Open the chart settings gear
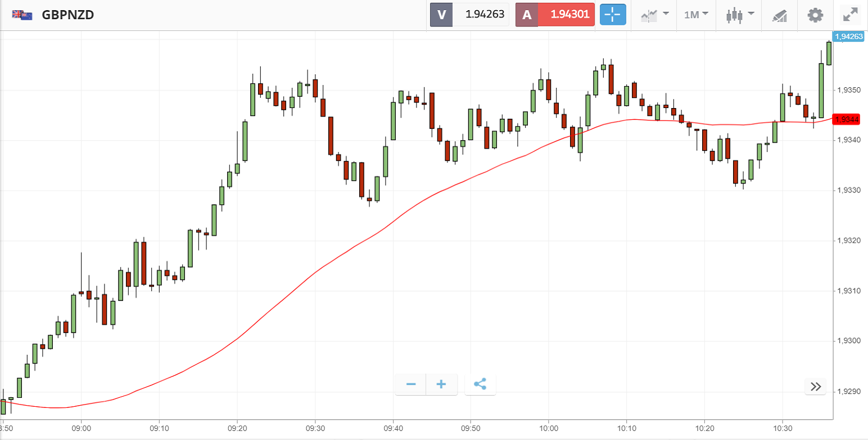This screenshot has height=440, width=868. point(815,15)
